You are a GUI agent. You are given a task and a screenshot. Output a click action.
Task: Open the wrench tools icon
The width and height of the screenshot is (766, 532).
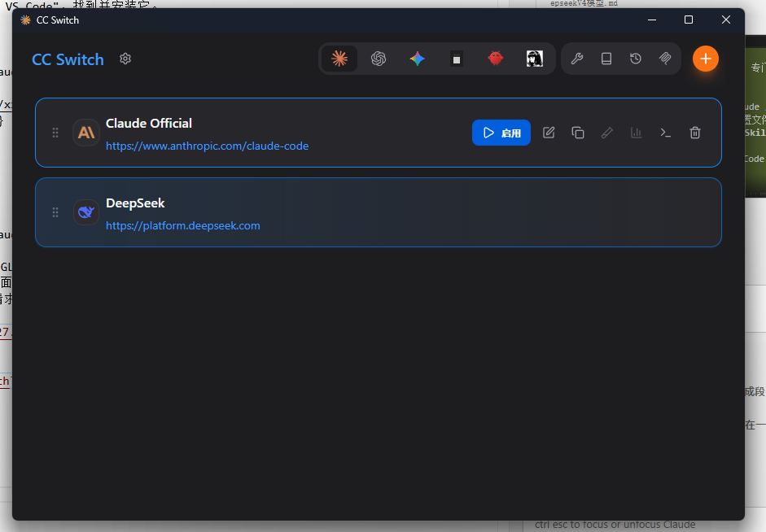pos(577,59)
